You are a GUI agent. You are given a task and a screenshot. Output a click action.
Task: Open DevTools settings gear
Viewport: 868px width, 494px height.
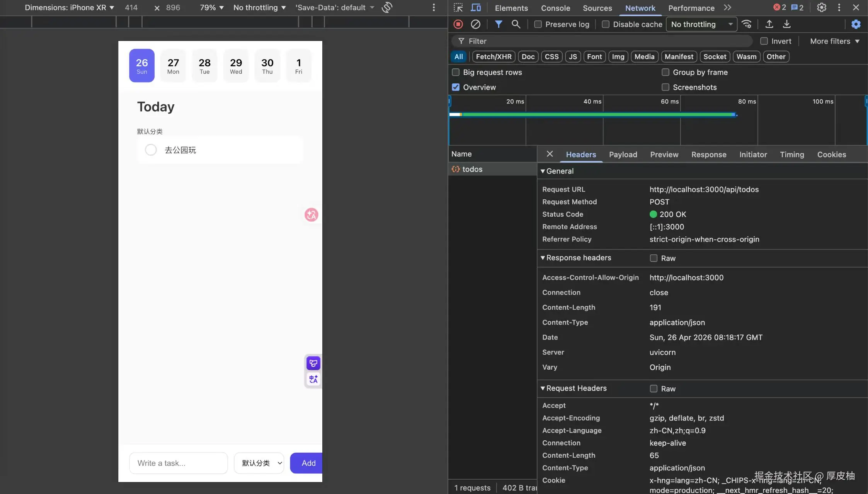(x=821, y=8)
